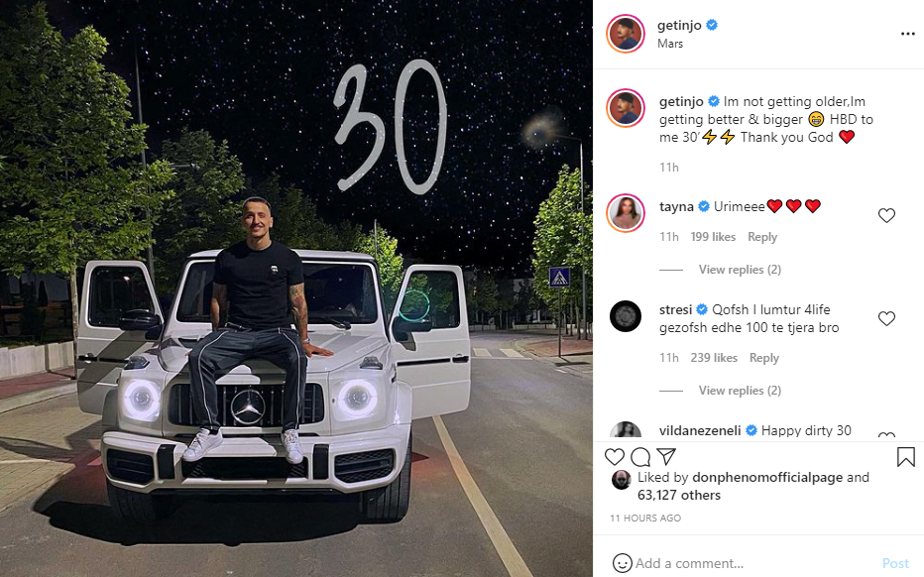924x577 pixels.
Task: Expand View replies under tayna's comment
Action: pyautogui.click(x=740, y=270)
